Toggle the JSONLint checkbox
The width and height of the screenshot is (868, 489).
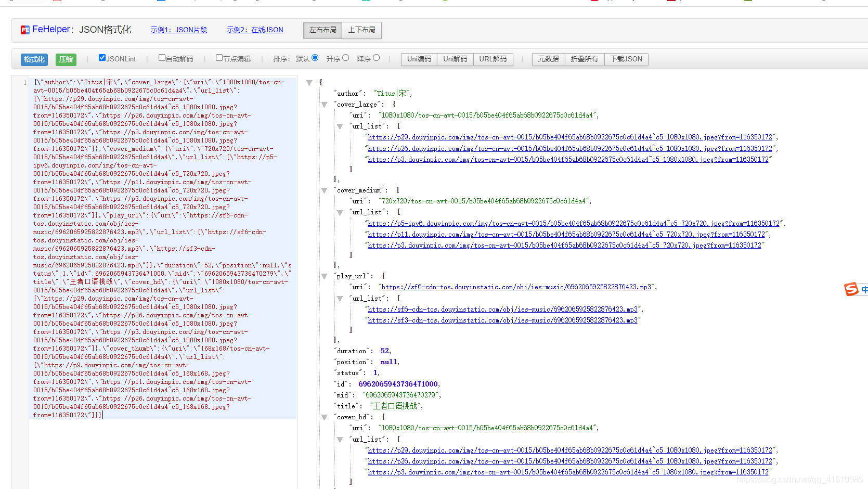[x=102, y=58]
